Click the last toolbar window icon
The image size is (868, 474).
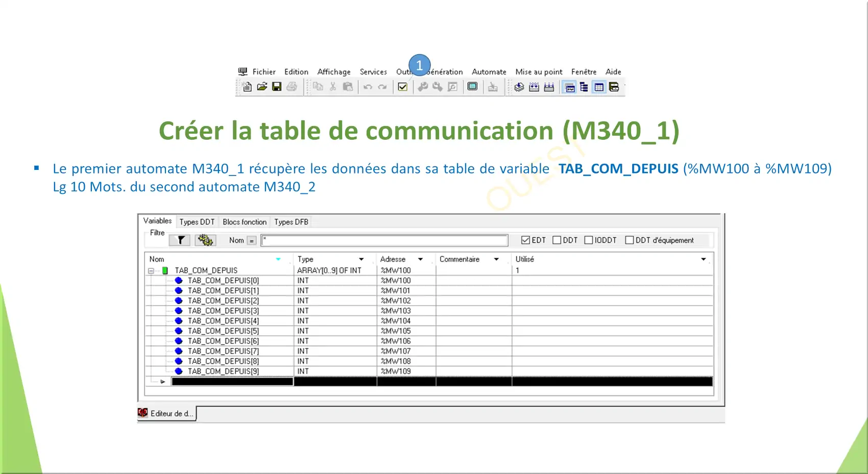tap(614, 87)
